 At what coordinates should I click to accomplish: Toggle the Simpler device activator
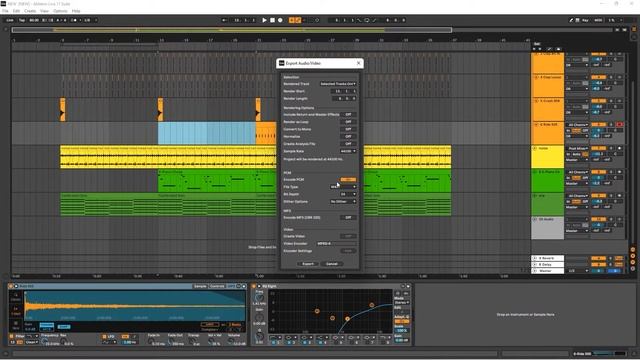pos(11,286)
